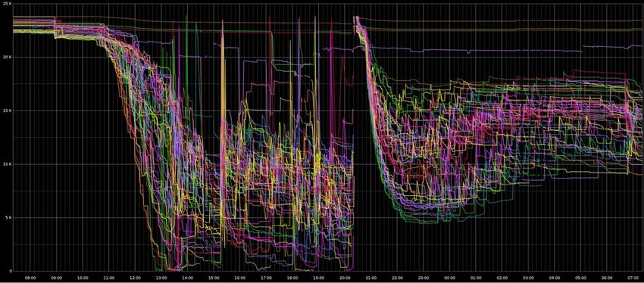Select the 03:00 time label
This screenshot has width=644, height=283.
point(529,278)
